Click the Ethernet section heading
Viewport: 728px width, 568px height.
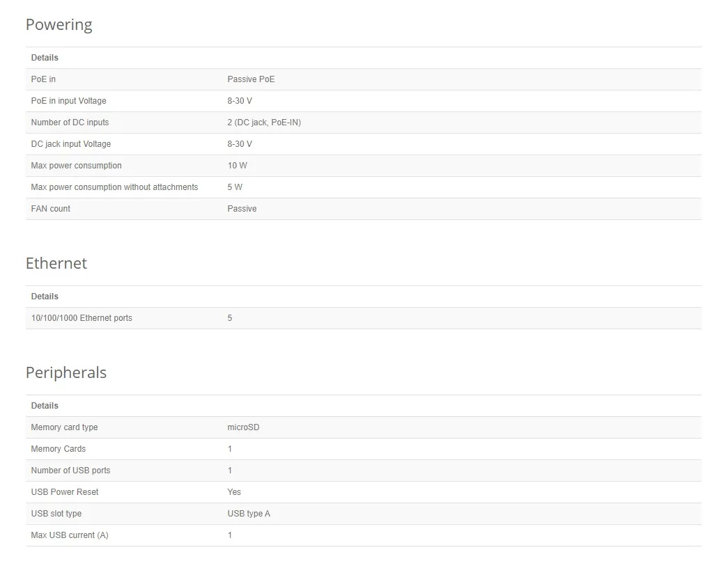click(x=56, y=263)
